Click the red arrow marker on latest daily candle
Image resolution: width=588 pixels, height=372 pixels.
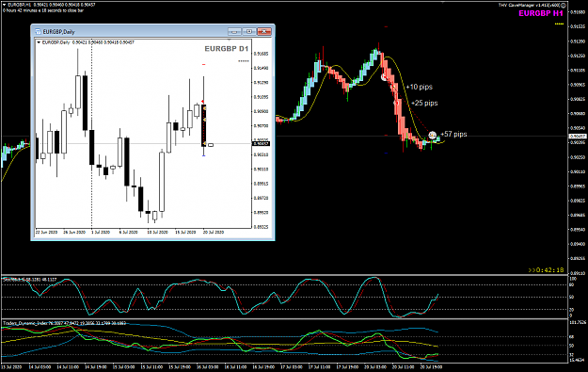coord(203,102)
